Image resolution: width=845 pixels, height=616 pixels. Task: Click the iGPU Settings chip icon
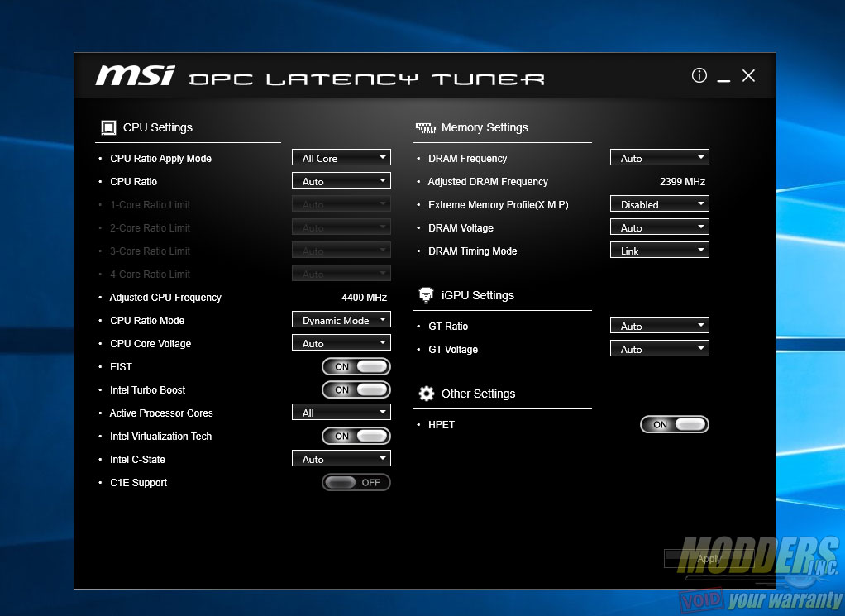[x=426, y=294]
